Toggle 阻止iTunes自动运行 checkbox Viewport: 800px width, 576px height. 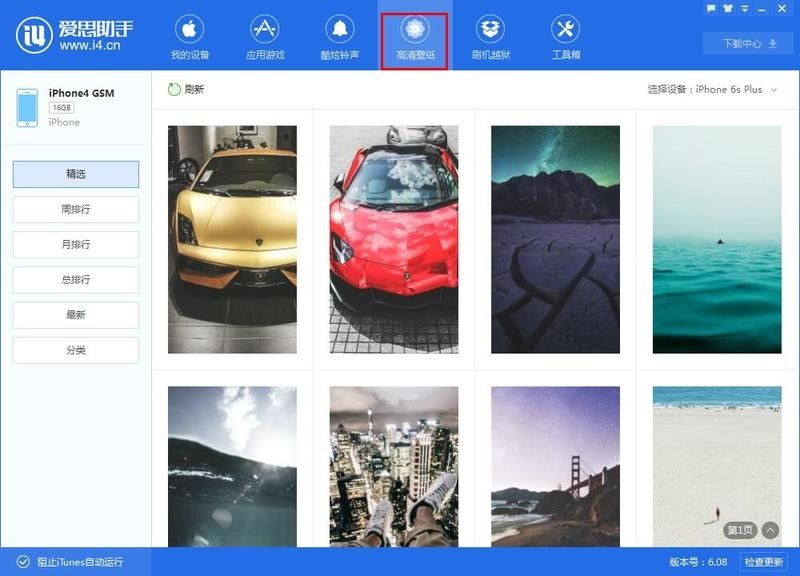pos(23,562)
